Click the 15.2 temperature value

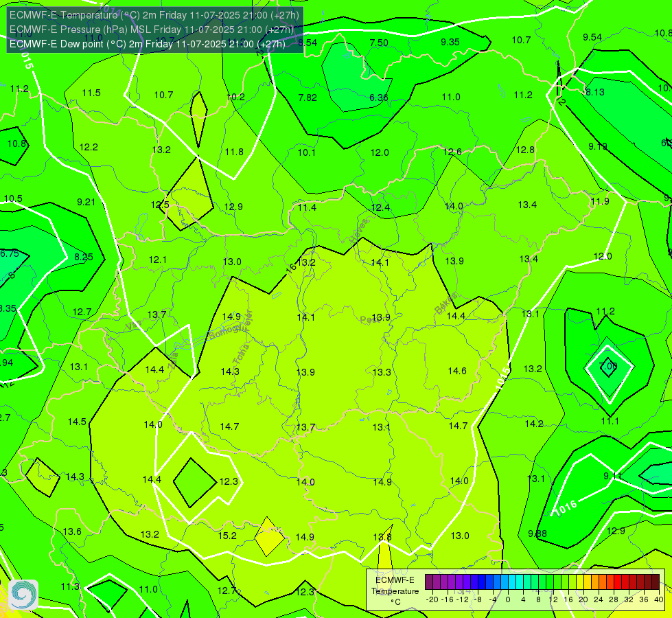coord(227,536)
